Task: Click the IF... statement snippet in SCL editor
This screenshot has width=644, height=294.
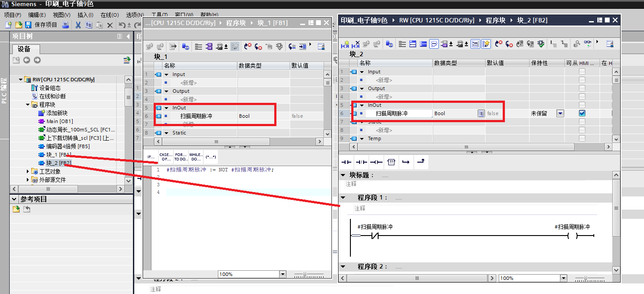Action: click(151, 157)
